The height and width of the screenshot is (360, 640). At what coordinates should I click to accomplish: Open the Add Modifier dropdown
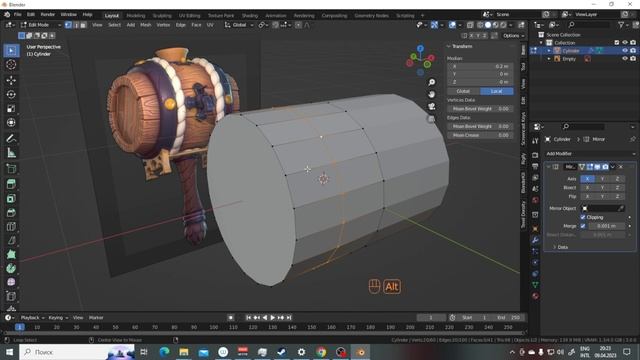click(591, 153)
